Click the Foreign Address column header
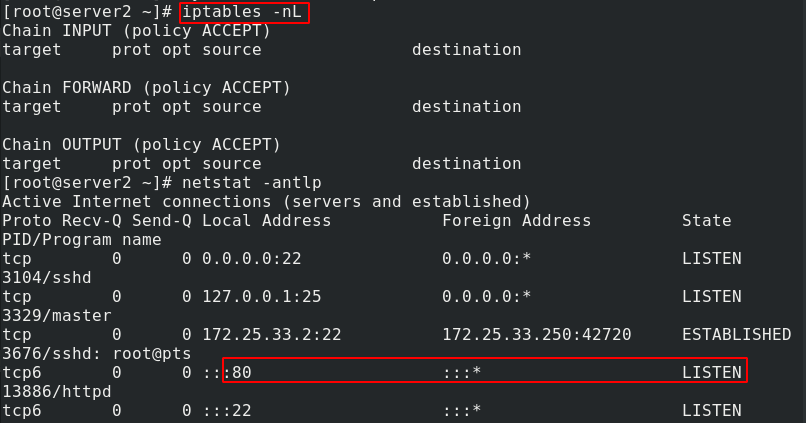The height and width of the screenshot is (423, 806). point(517,220)
